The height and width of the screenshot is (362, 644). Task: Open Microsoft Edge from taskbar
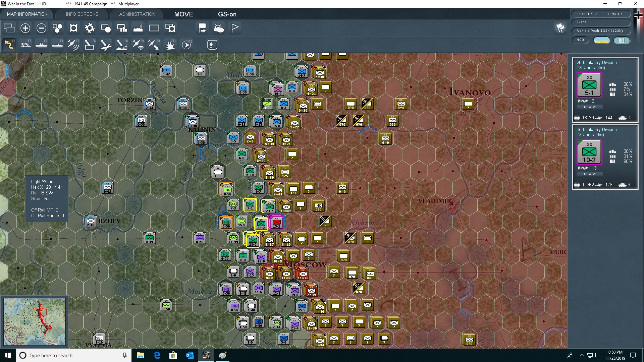pos(157,355)
